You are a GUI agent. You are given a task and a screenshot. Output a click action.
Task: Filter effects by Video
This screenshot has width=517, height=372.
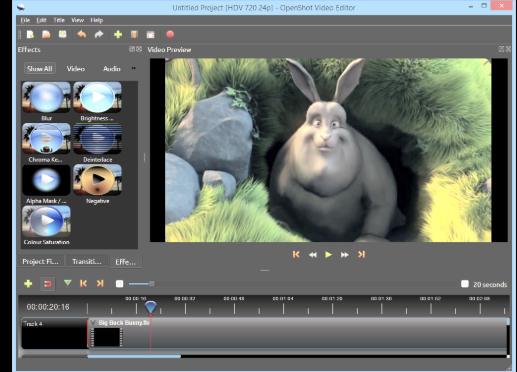[x=76, y=69]
